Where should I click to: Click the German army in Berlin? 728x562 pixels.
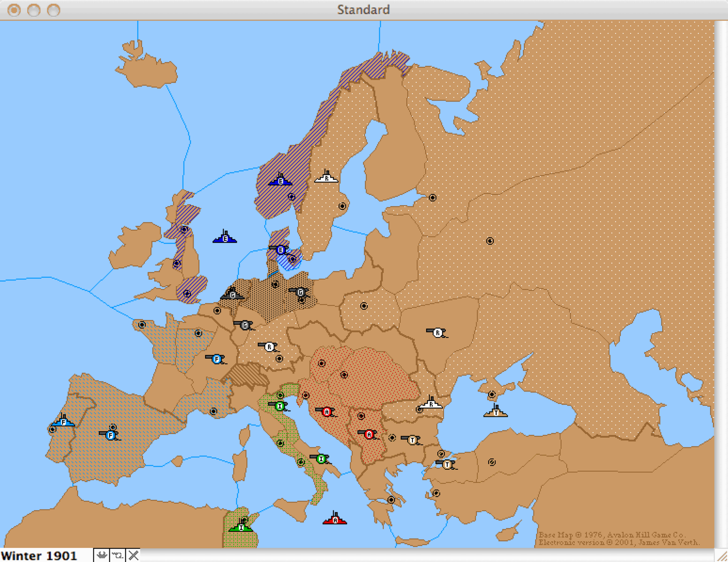click(300, 292)
